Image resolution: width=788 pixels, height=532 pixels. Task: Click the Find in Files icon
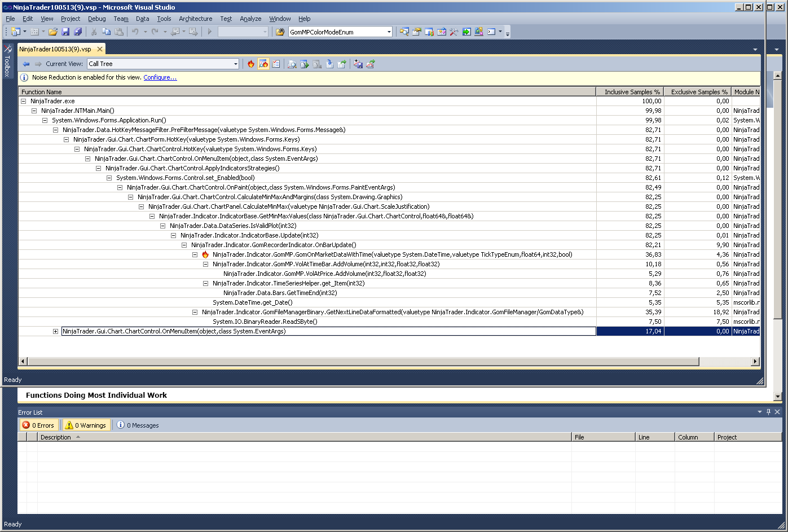pyautogui.click(x=280, y=32)
